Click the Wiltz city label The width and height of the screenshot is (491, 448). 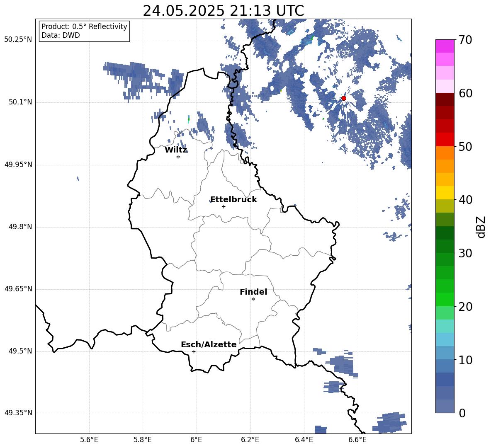tap(176, 150)
